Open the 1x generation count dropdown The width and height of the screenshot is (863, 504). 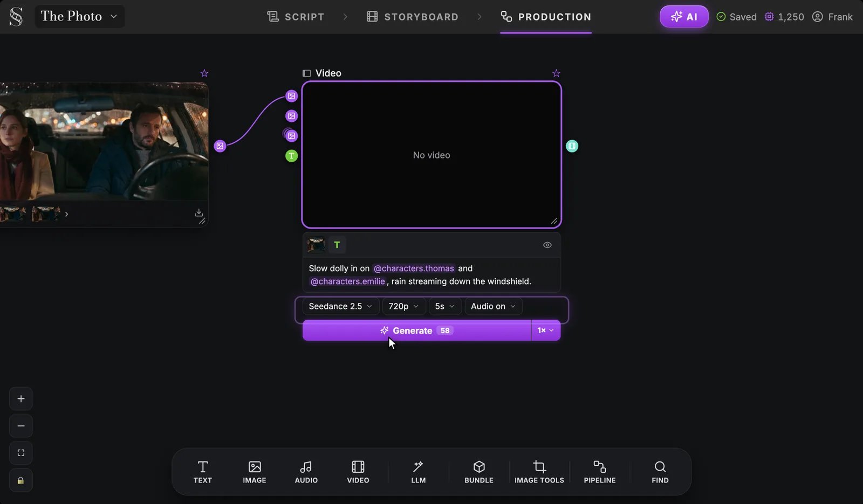(546, 330)
